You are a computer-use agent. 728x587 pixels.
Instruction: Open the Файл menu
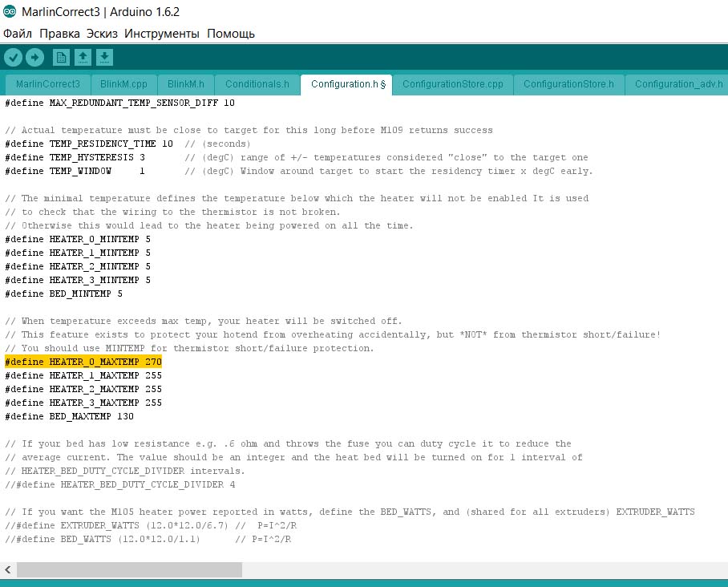pos(18,34)
